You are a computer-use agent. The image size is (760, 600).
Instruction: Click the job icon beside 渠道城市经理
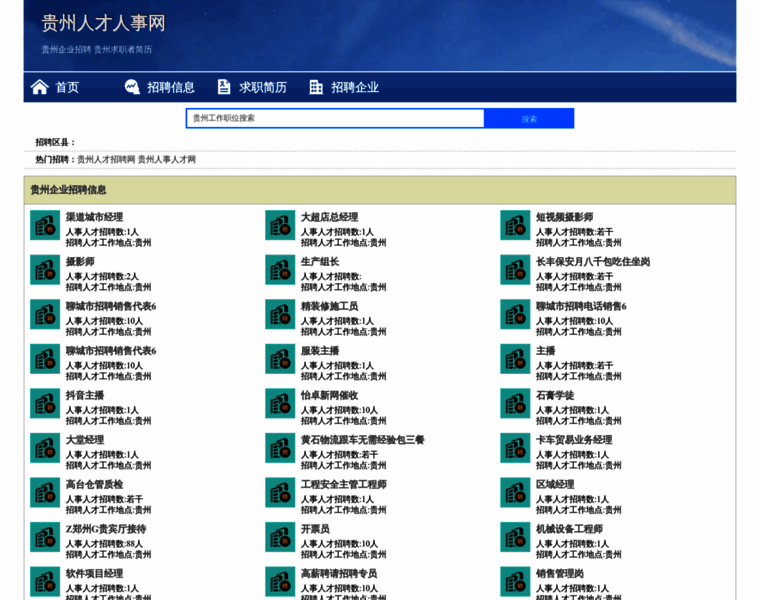click(x=45, y=225)
